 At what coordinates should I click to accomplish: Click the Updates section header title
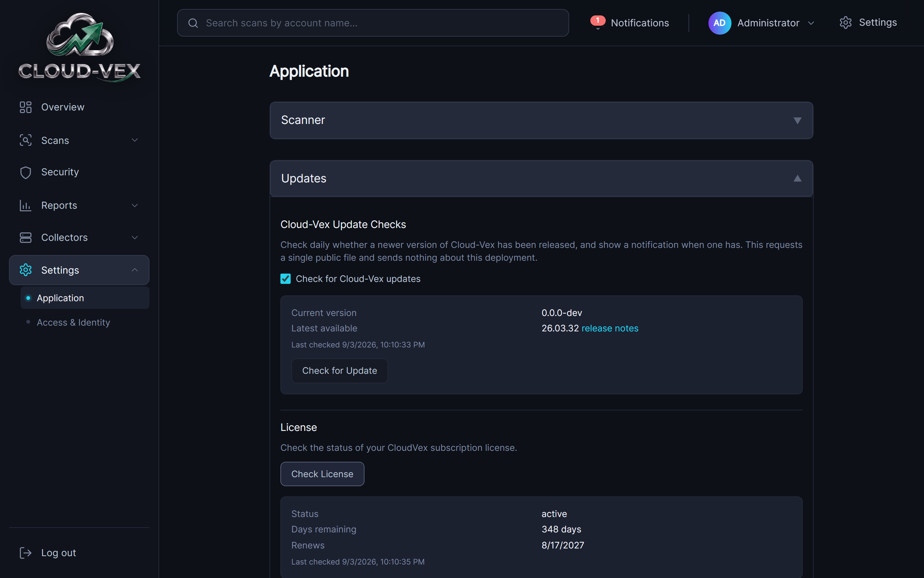click(304, 179)
